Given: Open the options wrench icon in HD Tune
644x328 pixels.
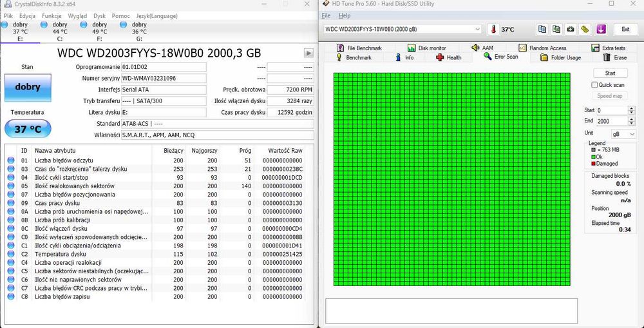Looking at the screenshot, I should [585, 29].
